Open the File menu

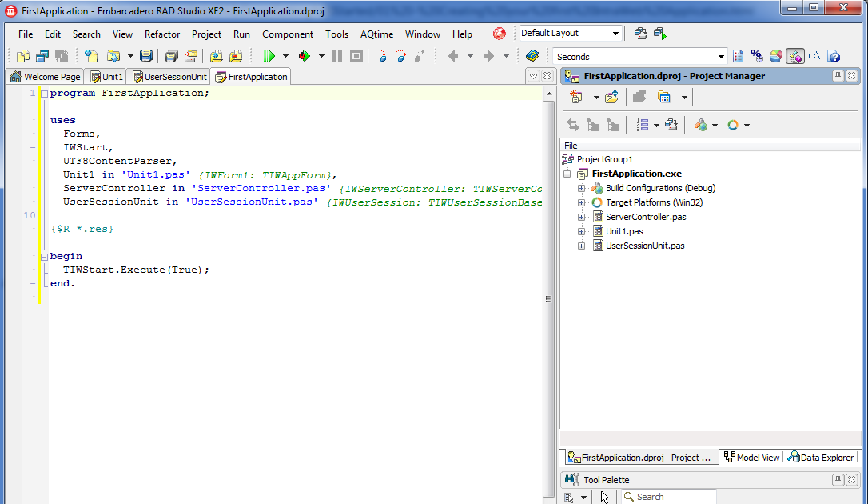coord(26,34)
